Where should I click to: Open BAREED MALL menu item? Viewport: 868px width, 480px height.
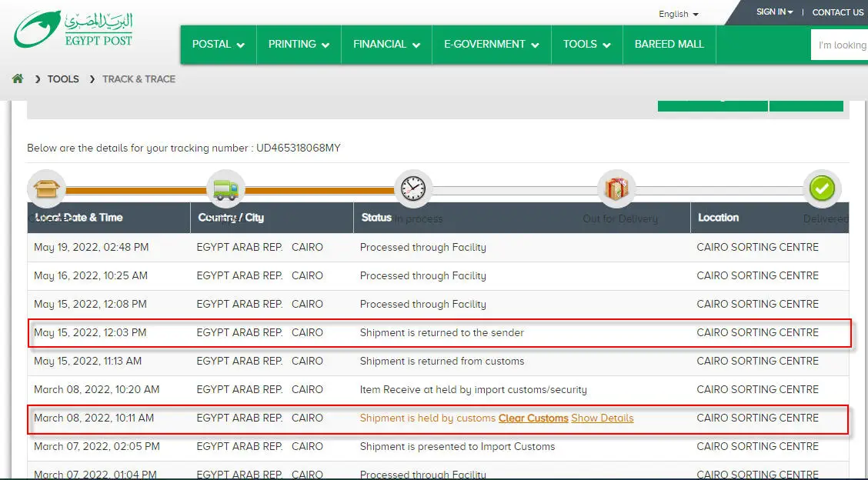pyautogui.click(x=669, y=45)
